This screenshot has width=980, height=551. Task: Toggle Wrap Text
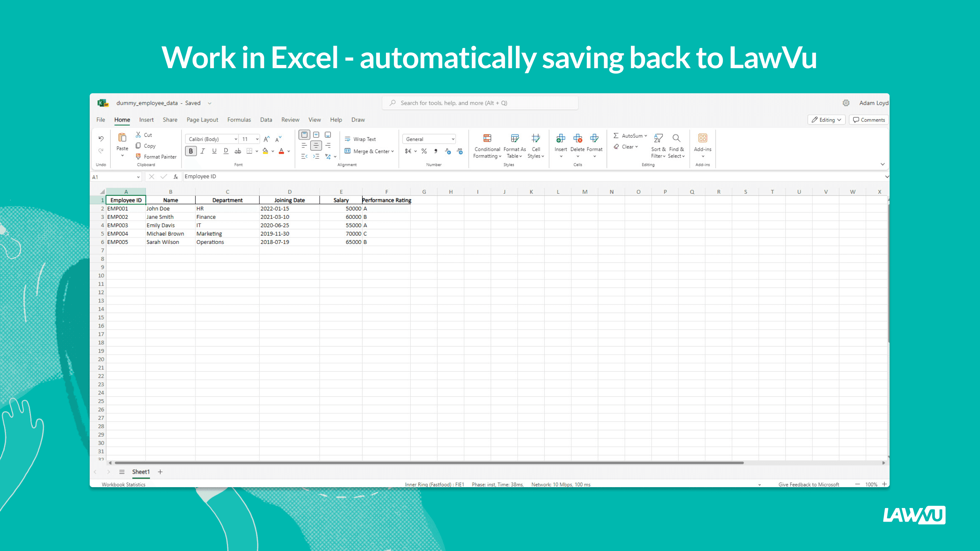coord(360,139)
